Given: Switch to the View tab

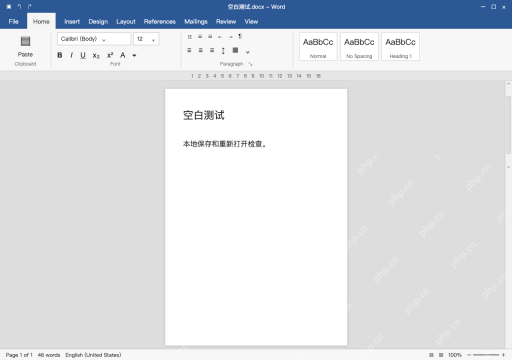Looking at the screenshot, I should (251, 22).
